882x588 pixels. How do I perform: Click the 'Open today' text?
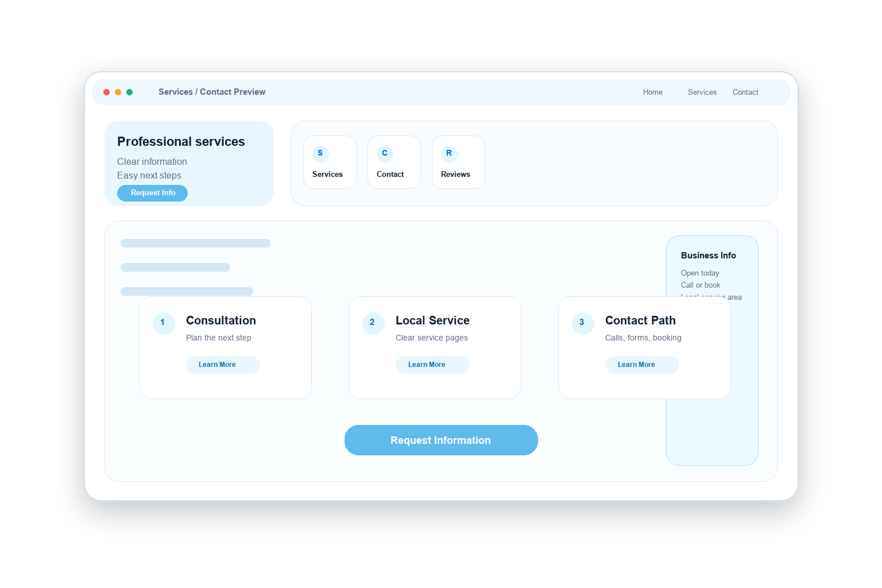[x=700, y=273]
